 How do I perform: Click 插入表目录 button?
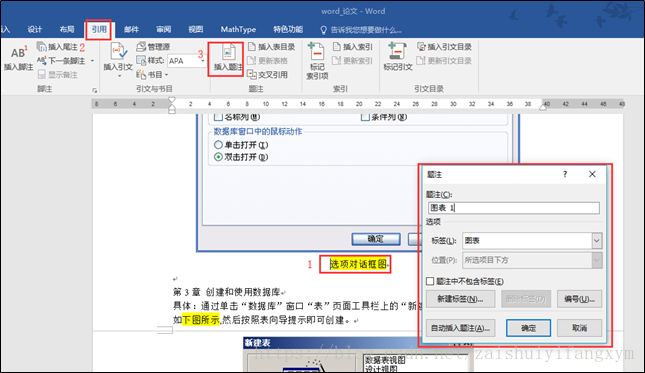271,47
